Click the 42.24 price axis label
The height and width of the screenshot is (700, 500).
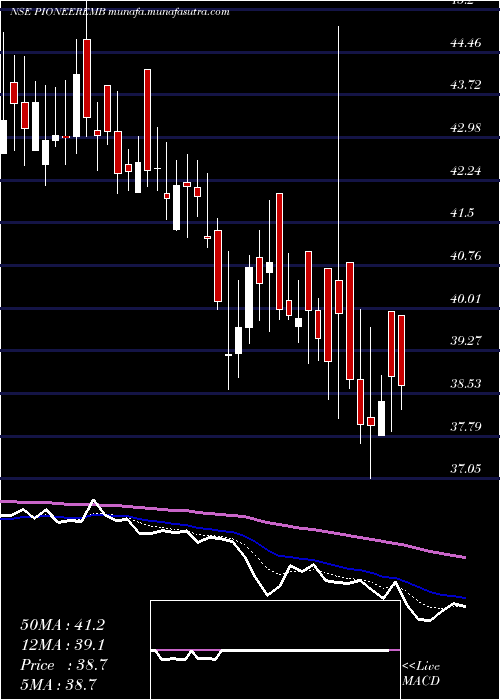pyautogui.click(x=466, y=171)
